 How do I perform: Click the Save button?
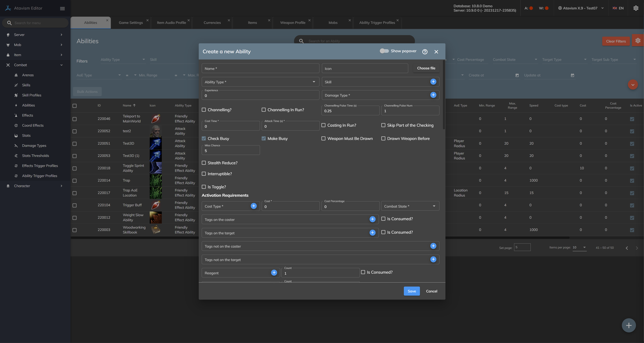tap(412, 291)
